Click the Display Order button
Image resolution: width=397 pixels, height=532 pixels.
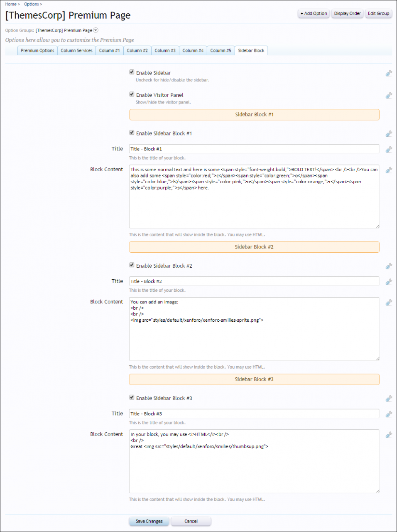347,14
